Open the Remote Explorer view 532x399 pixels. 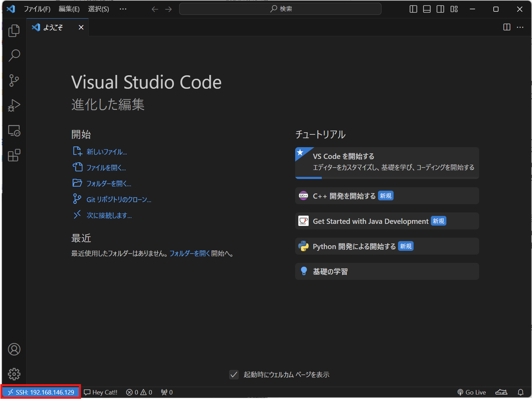coord(14,130)
